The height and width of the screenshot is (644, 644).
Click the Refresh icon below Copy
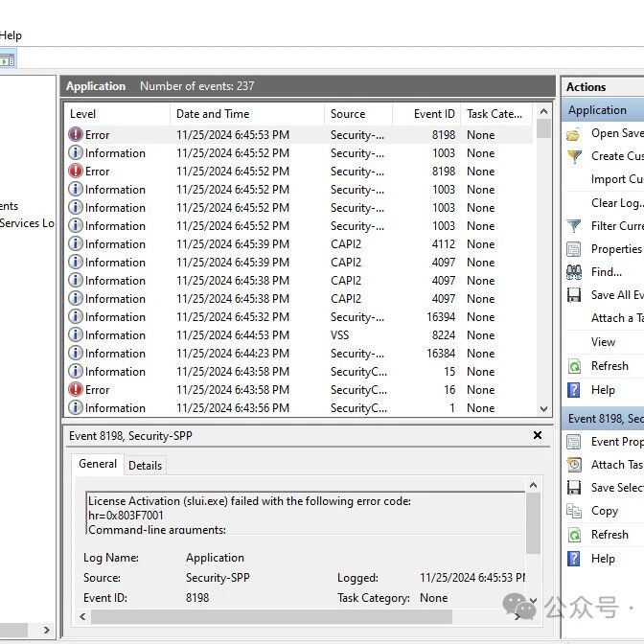pyautogui.click(x=574, y=535)
